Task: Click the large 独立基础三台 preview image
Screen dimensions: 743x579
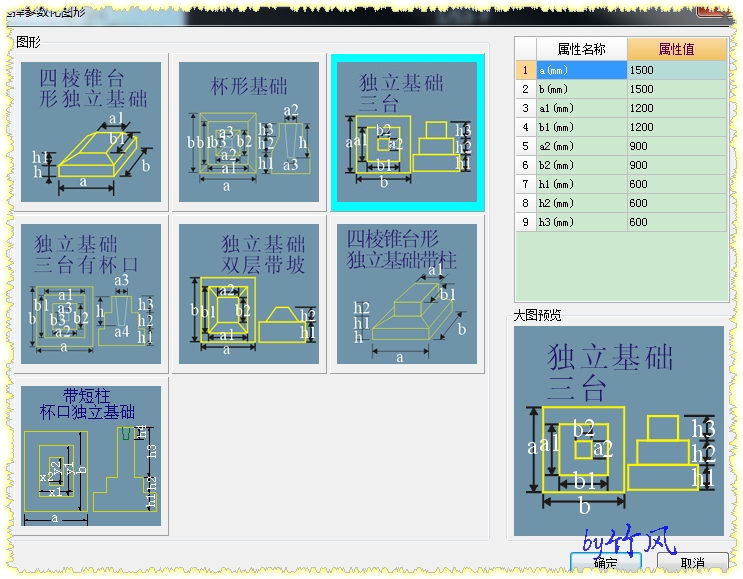Action: tap(618, 431)
